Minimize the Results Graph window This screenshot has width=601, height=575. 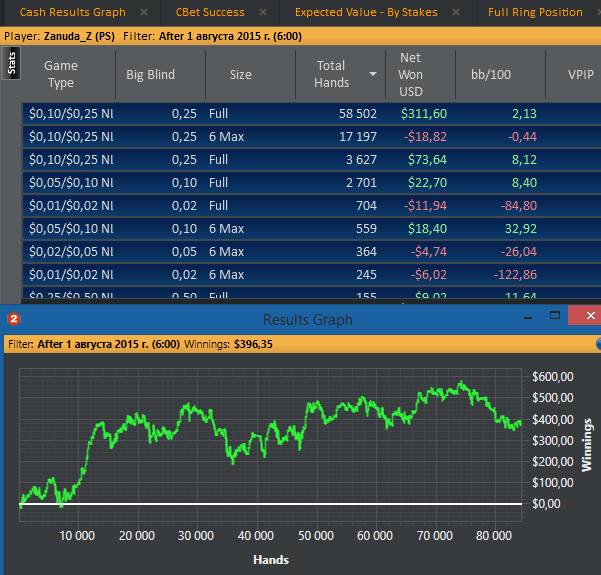[527, 316]
